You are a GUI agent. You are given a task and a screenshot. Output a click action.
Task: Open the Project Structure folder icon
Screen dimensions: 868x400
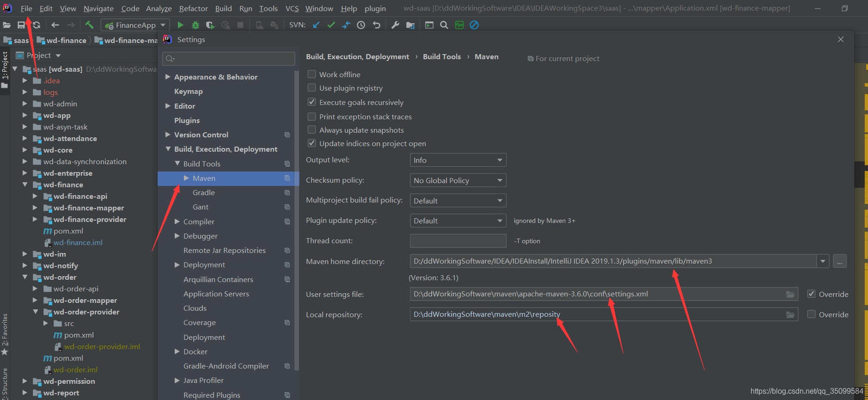[x=410, y=25]
